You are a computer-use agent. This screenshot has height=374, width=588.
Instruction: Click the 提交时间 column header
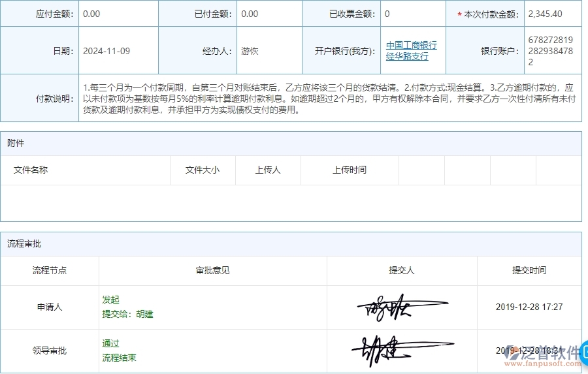click(529, 270)
